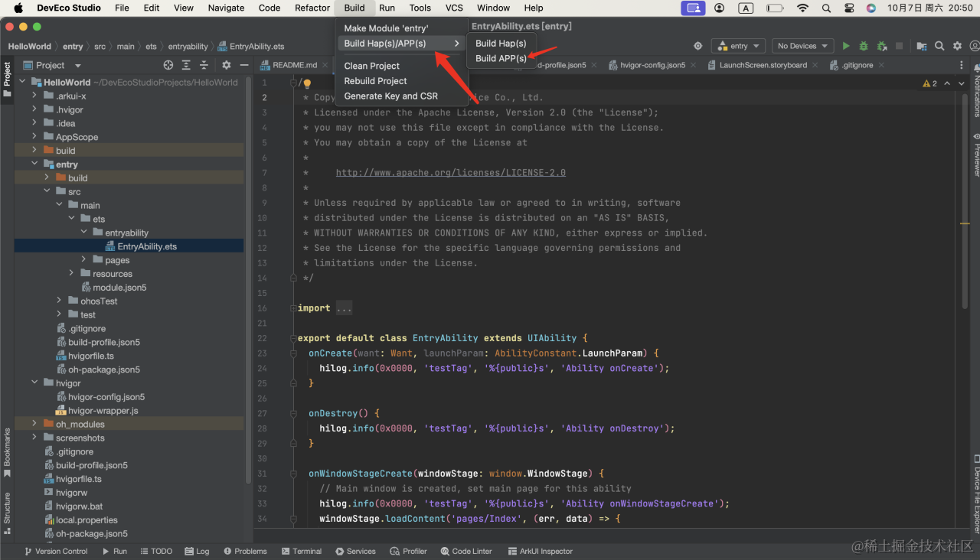
Task: Toggle the Version Control tool window
Action: [56, 551]
